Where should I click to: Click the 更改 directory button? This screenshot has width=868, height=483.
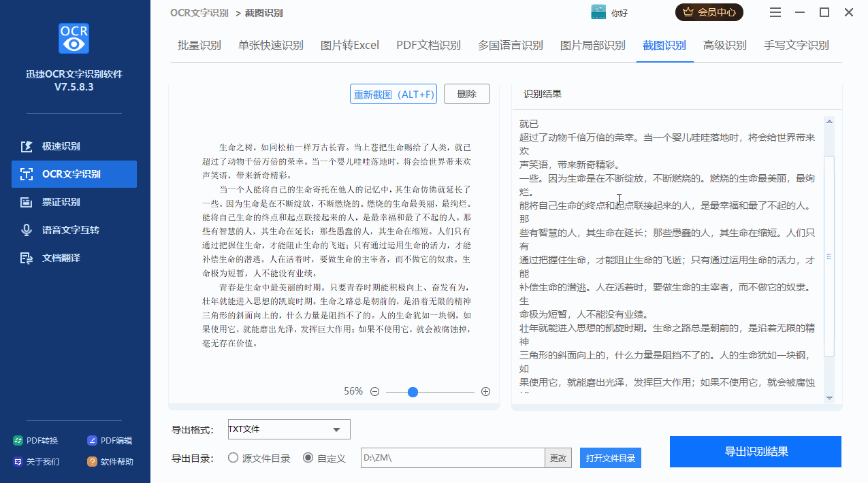[558, 458]
